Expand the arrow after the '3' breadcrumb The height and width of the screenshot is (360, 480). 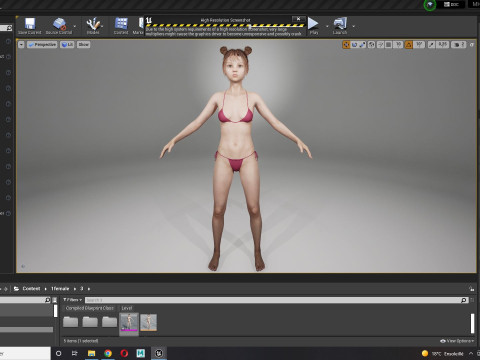pyautogui.click(x=89, y=289)
